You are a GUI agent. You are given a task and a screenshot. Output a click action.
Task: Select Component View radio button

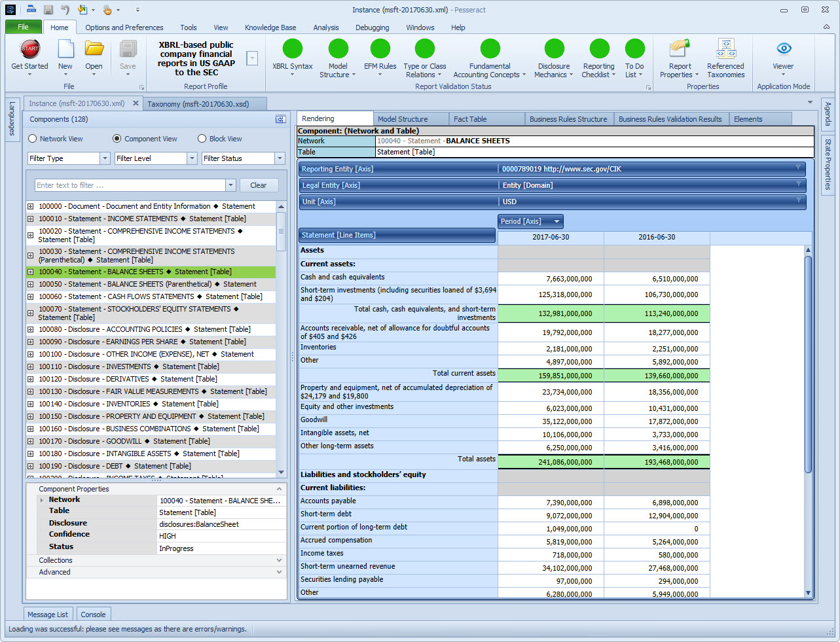tap(117, 139)
